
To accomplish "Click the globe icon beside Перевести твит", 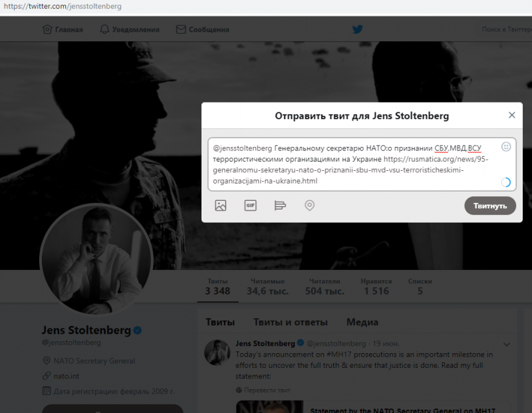I will 239,390.
